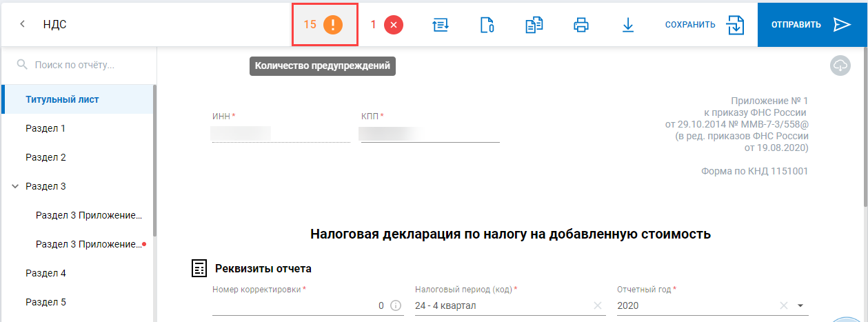
Task: Click the rows sort icon in toolbar
Action: (441, 25)
